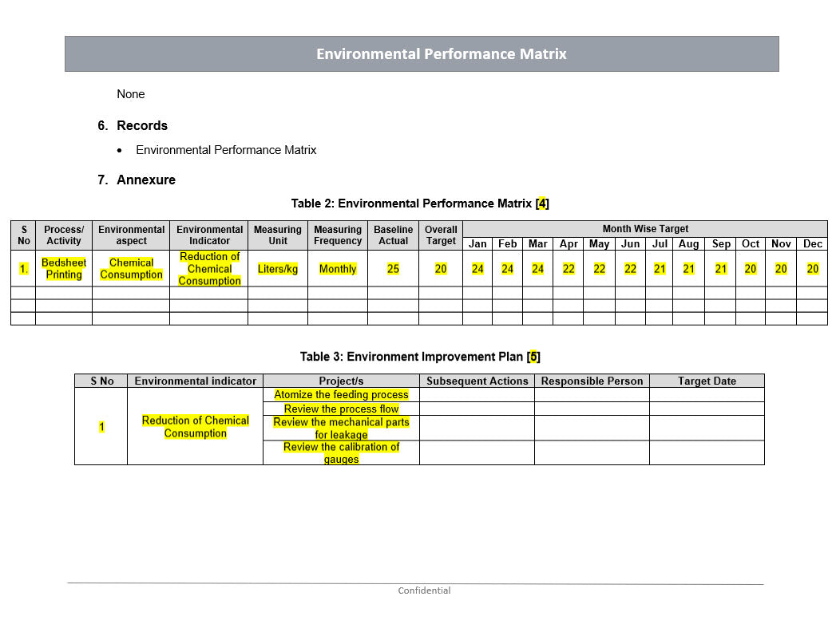Select the Bedsheet Printing cell
This screenshot has width=840, height=632.
64,269
